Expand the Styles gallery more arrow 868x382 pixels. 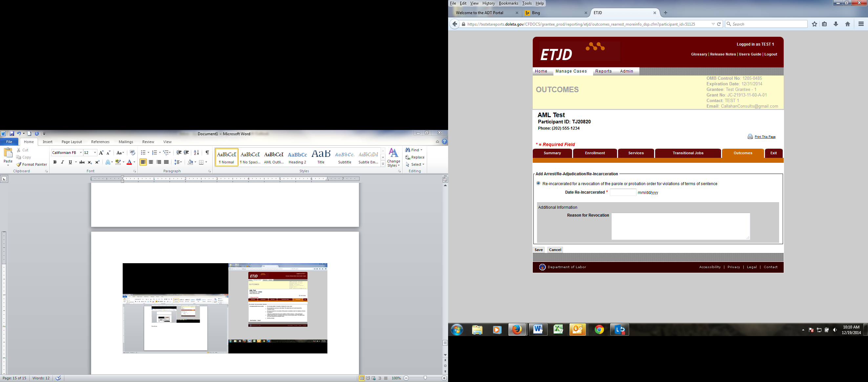click(383, 164)
